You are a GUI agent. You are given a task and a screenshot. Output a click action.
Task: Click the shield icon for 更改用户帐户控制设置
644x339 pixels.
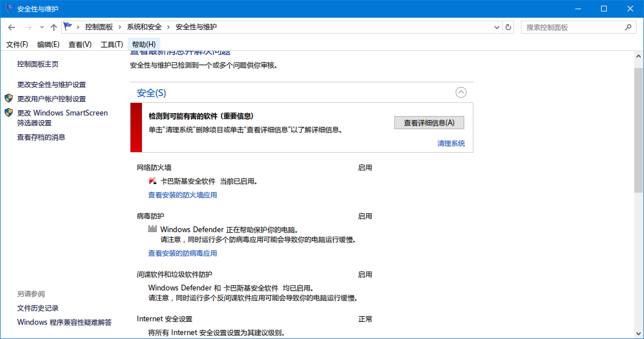(x=9, y=98)
